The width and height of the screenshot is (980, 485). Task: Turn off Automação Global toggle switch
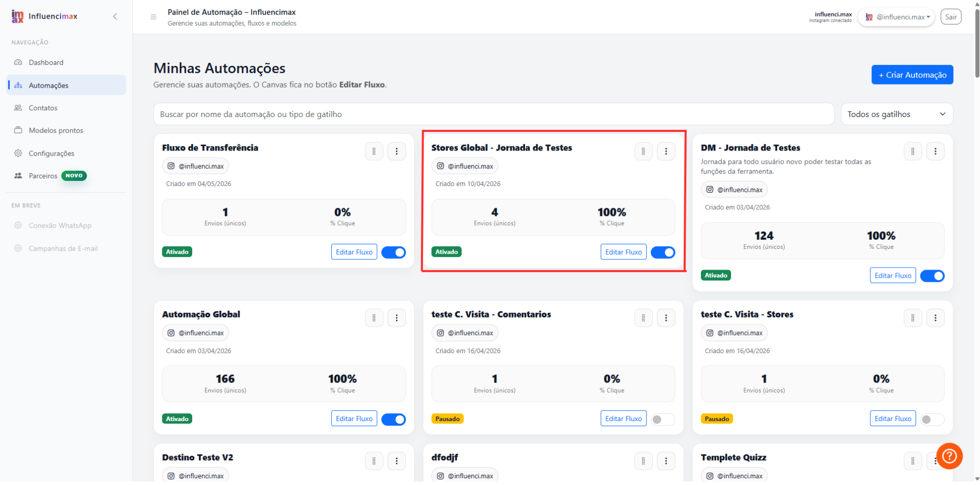394,420
